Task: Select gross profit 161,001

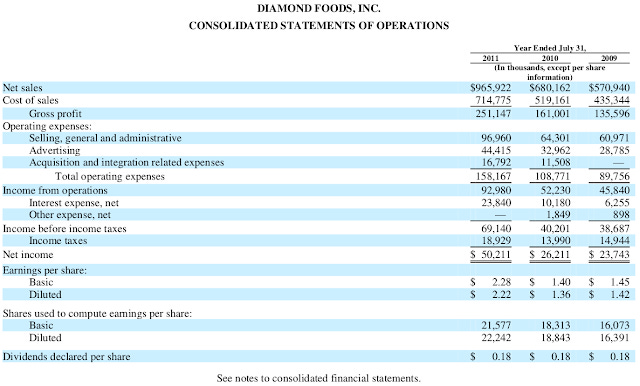Action: tap(553, 113)
